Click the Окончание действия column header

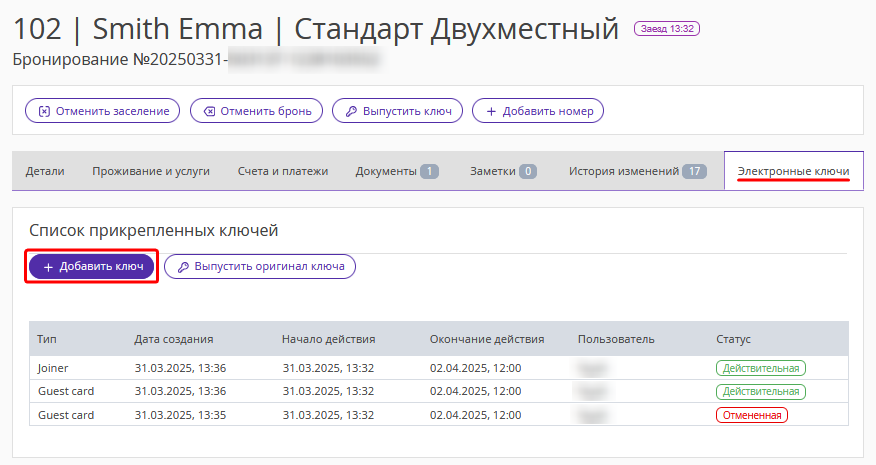tap(487, 339)
